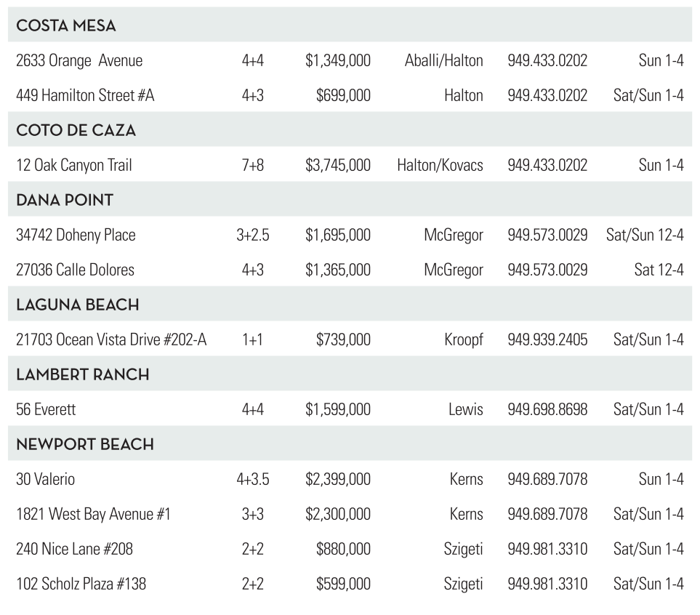Click the Sat 12-4 open house time
The height and width of the screenshot is (615, 700).
pos(659,270)
